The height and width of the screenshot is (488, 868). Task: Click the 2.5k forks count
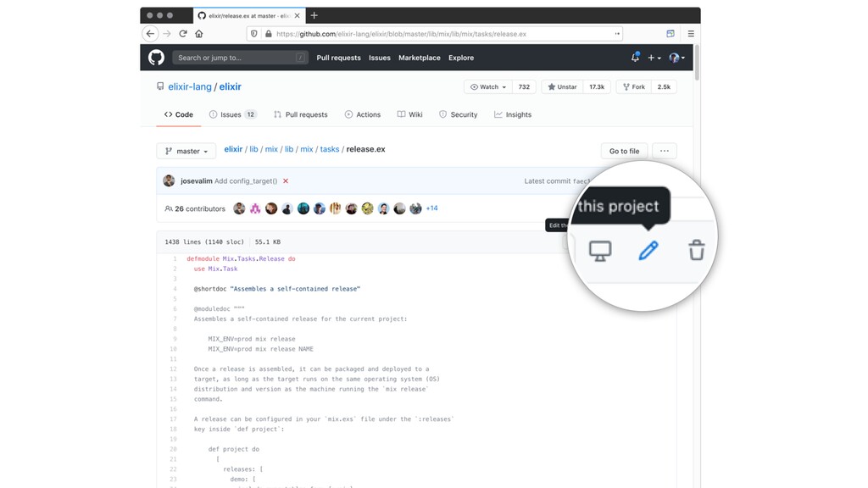(664, 87)
